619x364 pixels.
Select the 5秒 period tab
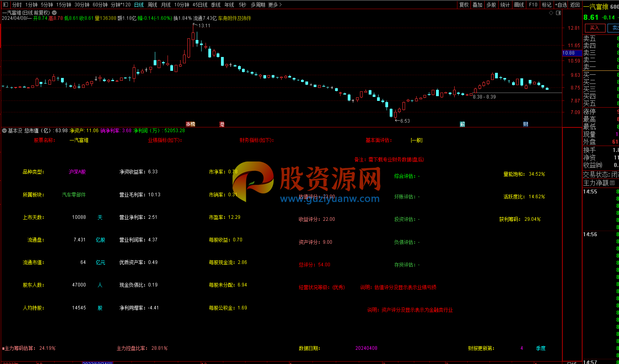click(x=242, y=5)
